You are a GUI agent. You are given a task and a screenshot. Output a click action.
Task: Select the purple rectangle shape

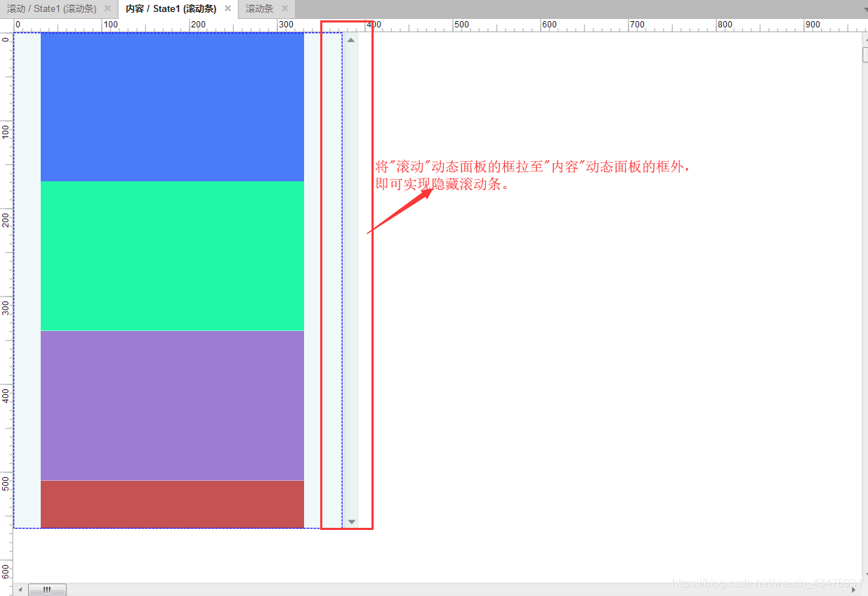point(172,406)
